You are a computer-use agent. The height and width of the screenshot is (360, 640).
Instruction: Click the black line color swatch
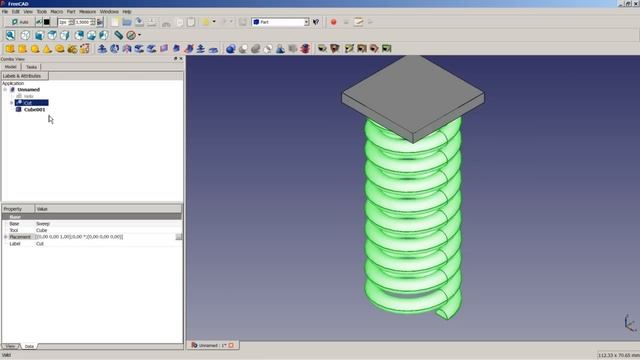(47, 22)
